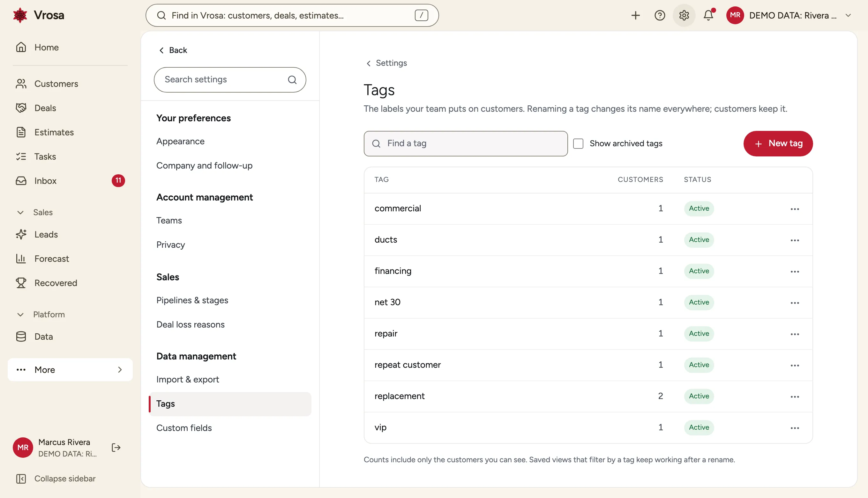The height and width of the screenshot is (498, 868).
Task: Click the Active status badge for vip
Action: (x=699, y=427)
